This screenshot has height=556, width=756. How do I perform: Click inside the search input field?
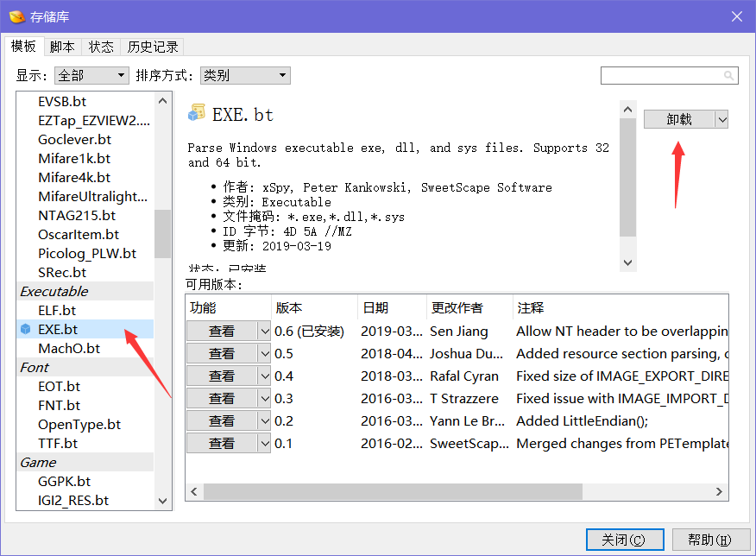[x=665, y=75]
